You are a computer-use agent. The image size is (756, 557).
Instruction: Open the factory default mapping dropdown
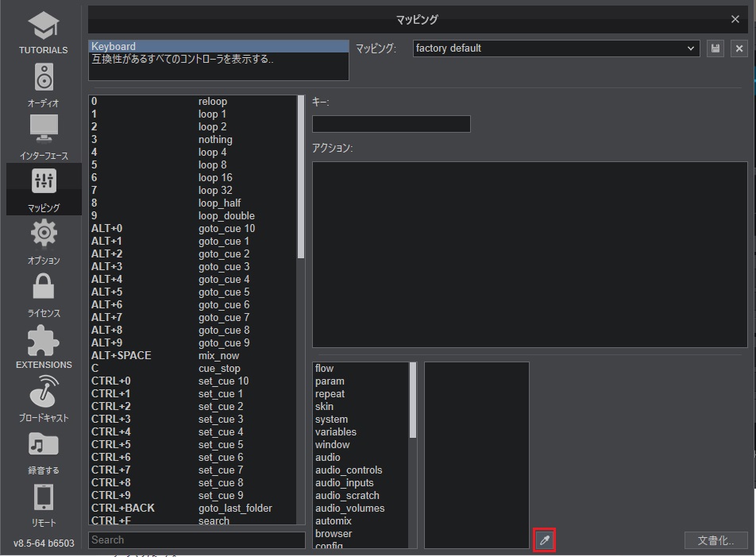pyautogui.click(x=557, y=48)
